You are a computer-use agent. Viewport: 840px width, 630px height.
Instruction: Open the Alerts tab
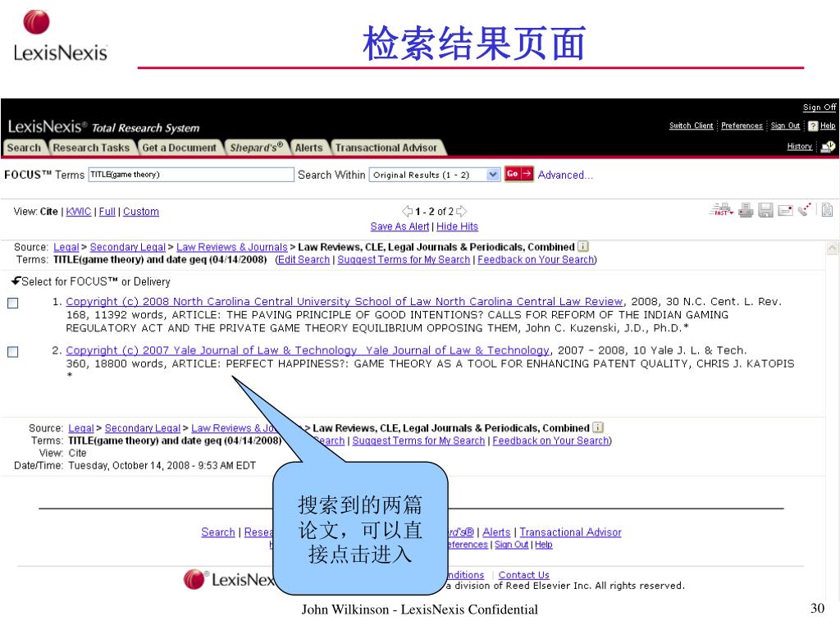click(x=309, y=148)
